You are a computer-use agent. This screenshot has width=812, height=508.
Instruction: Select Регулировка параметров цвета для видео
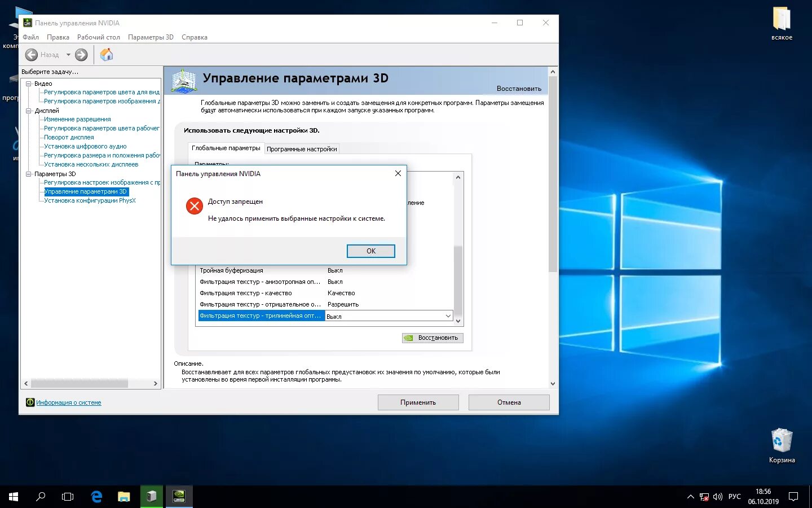tap(101, 92)
